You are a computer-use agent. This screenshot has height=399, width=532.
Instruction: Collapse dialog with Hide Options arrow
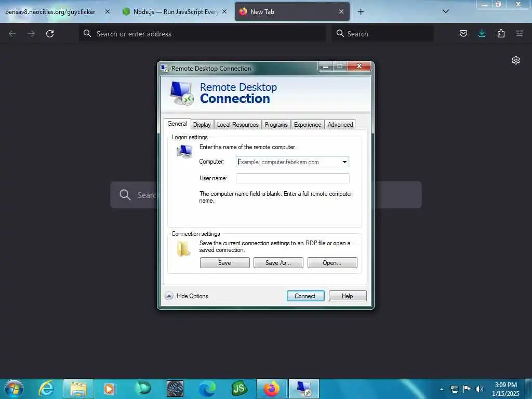pos(169,296)
